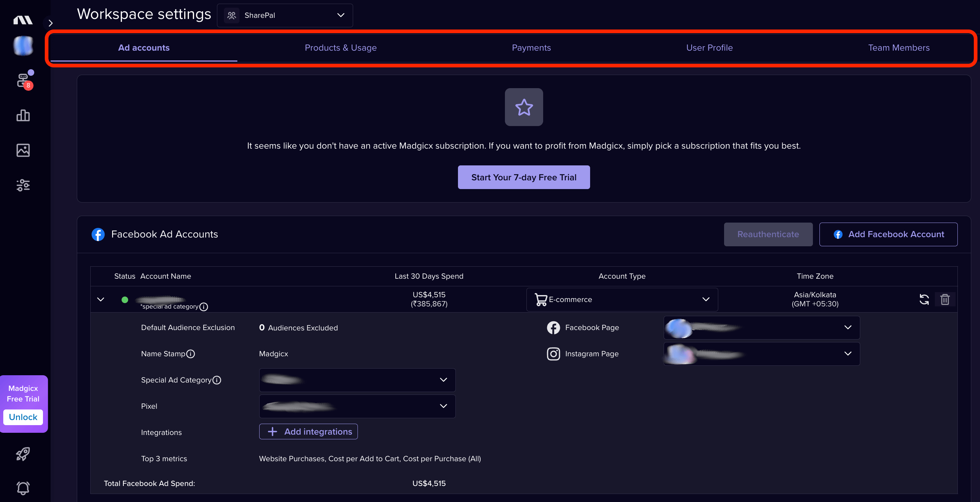980x502 pixels.
Task: Switch to the Products & Usage tab
Action: tap(340, 48)
